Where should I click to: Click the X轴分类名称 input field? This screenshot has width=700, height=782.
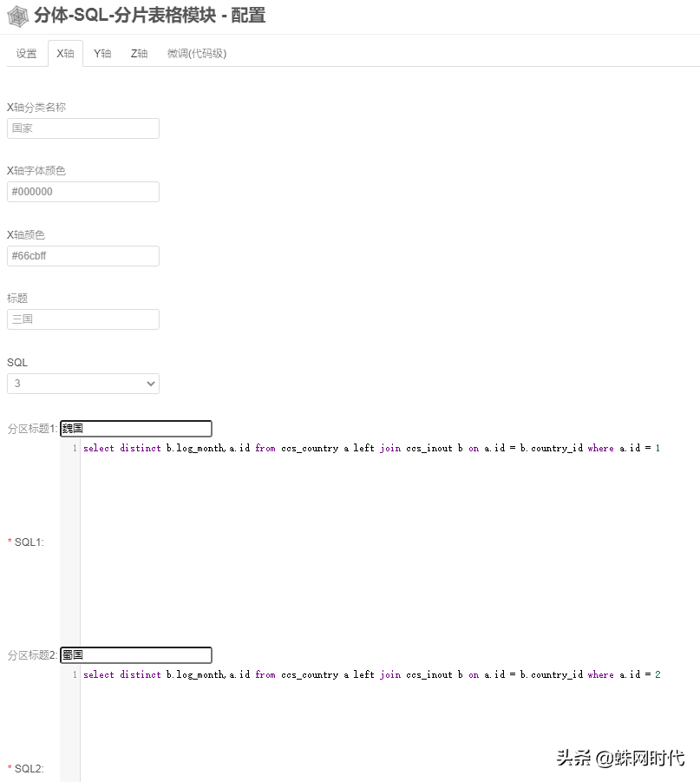83,128
